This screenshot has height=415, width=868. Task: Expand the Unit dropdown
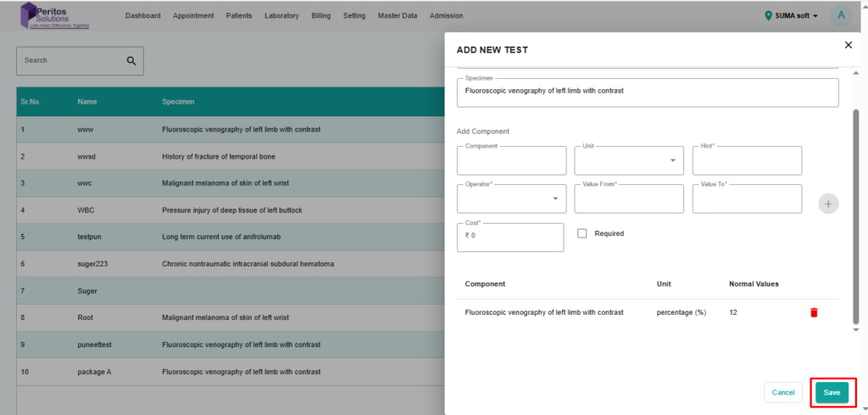629,160
